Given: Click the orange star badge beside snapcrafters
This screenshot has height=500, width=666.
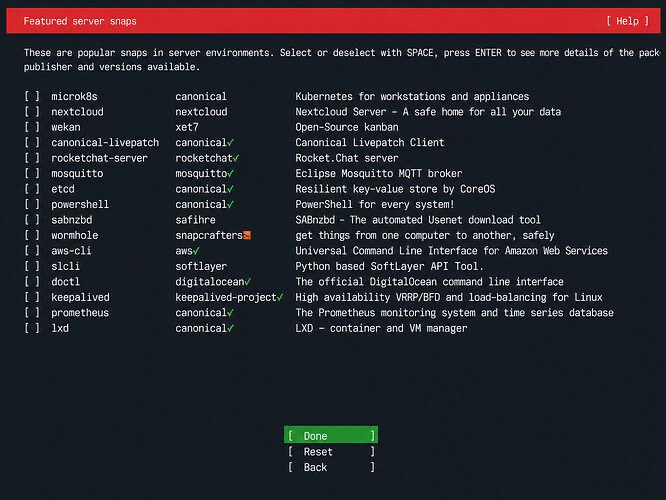Looking at the screenshot, I should pos(247,235).
